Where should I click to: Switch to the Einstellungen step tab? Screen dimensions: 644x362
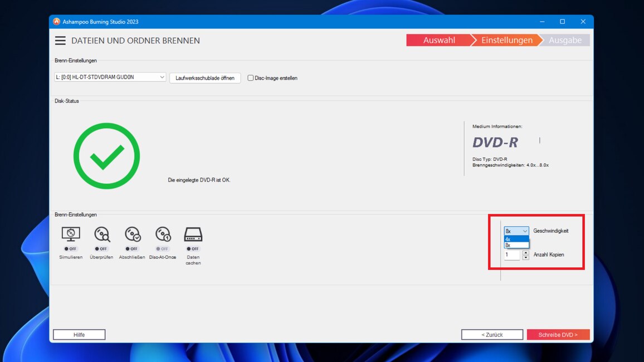pyautogui.click(x=506, y=40)
